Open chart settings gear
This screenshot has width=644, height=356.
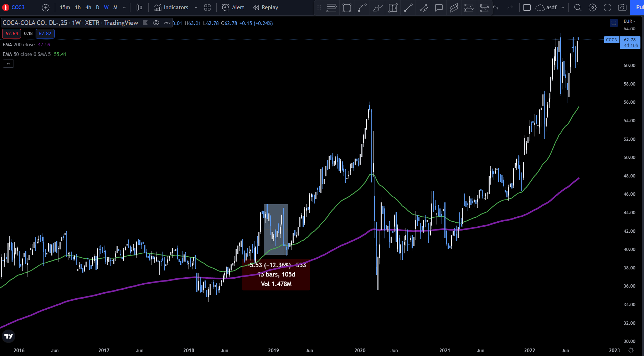593,7
